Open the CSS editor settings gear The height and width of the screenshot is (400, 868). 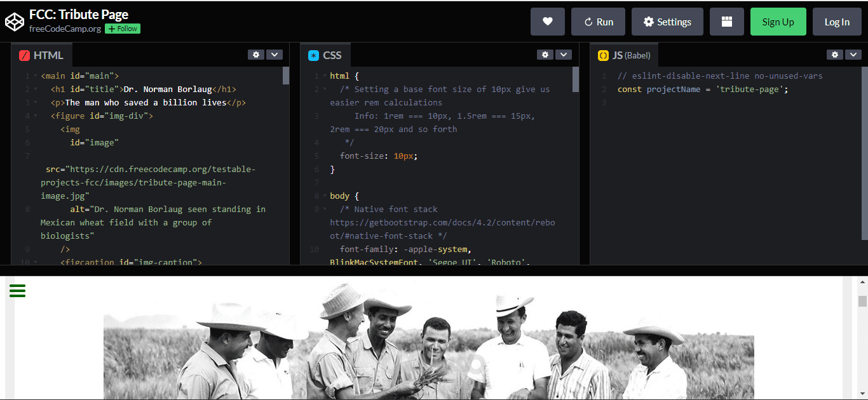(x=545, y=55)
